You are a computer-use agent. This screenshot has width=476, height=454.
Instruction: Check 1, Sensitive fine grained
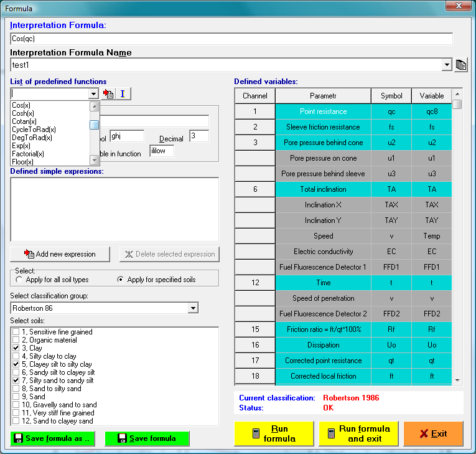tap(16, 332)
